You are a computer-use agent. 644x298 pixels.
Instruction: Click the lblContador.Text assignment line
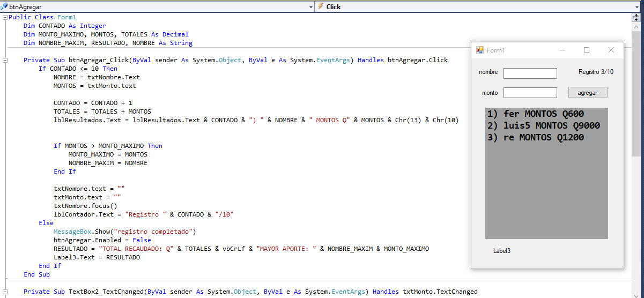pos(144,214)
